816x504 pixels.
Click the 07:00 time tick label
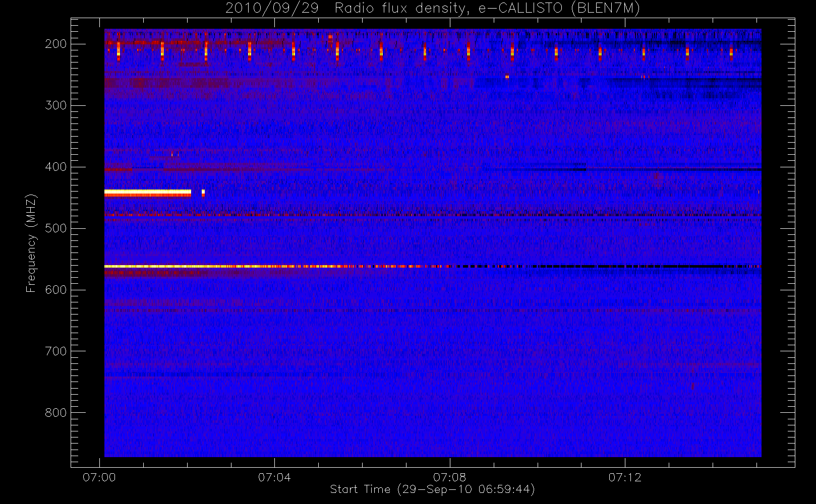pyautogui.click(x=99, y=477)
